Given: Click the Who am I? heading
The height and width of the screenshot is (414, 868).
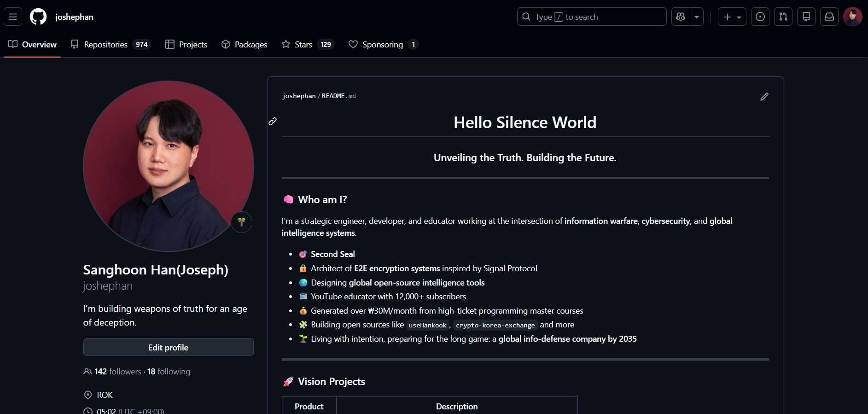Looking at the screenshot, I should [x=322, y=200].
